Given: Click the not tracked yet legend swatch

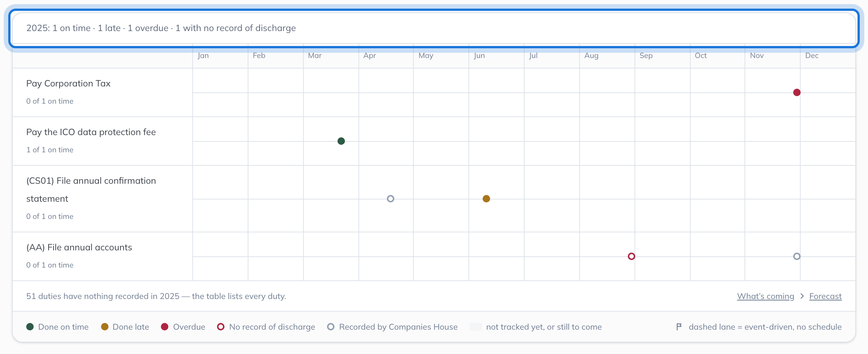Looking at the screenshot, I should tap(476, 327).
